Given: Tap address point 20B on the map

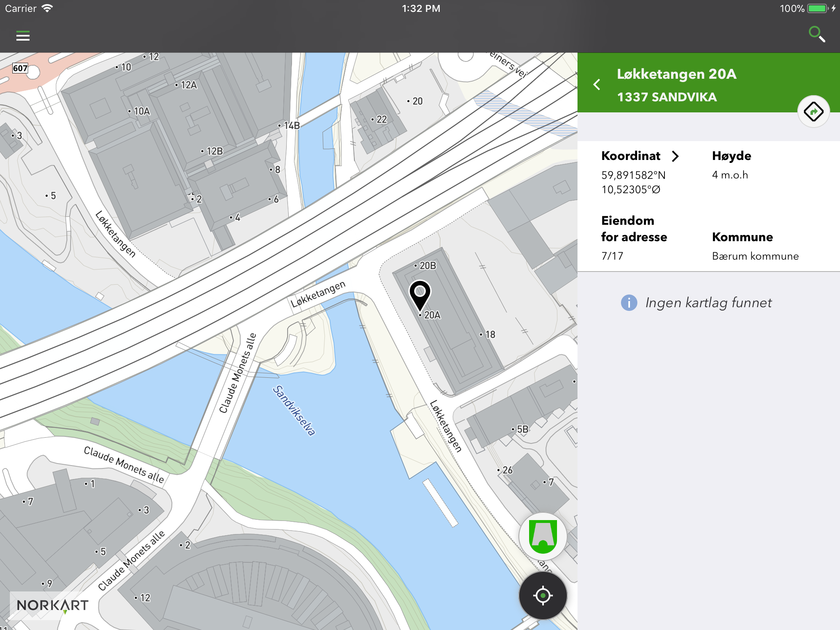Looking at the screenshot, I should click(425, 266).
